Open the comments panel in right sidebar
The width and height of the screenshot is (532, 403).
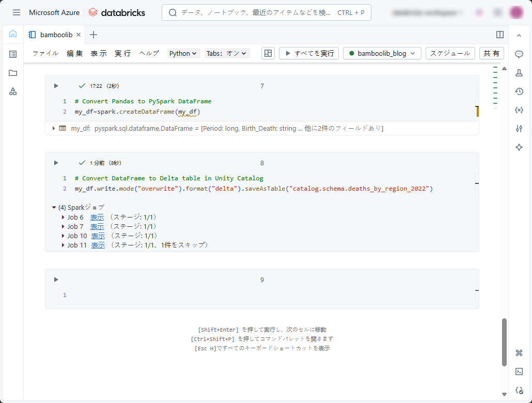pyautogui.click(x=519, y=54)
